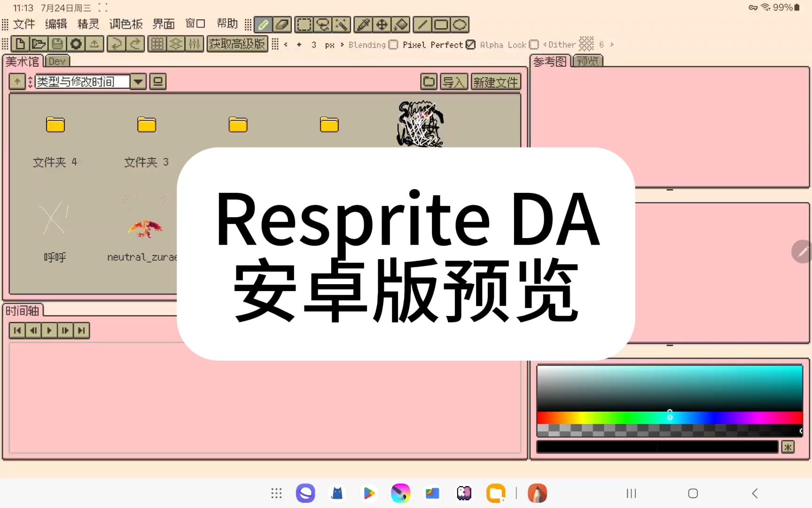
Task: Decrease brush size with left arrow
Action: click(286, 45)
